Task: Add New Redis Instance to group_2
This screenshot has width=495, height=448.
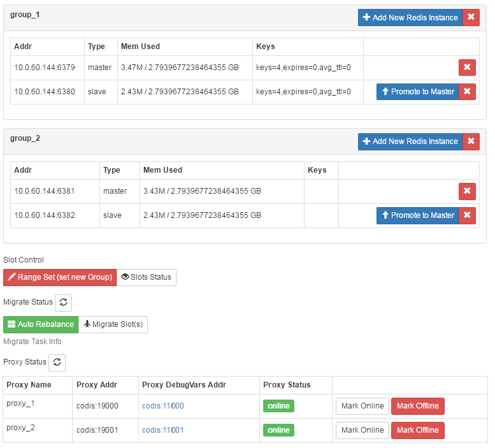Action: [410, 141]
